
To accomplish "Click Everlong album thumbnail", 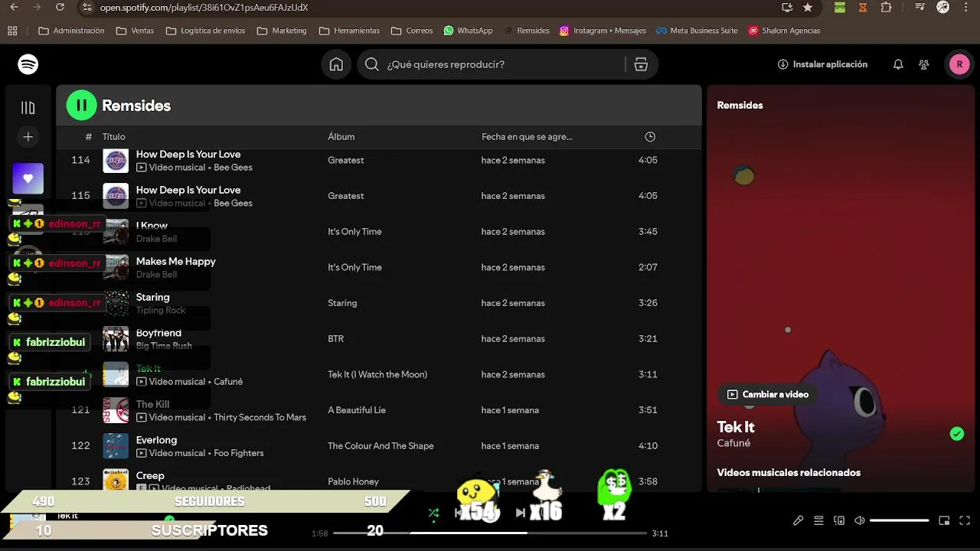I will tap(116, 446).
